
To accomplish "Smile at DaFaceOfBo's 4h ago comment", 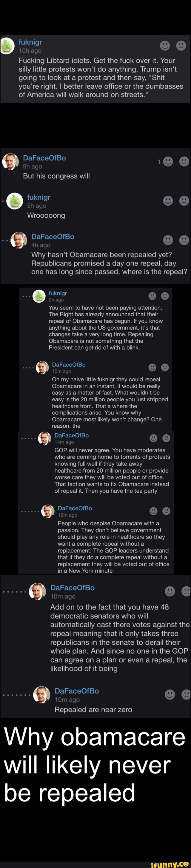I will 168,240.
